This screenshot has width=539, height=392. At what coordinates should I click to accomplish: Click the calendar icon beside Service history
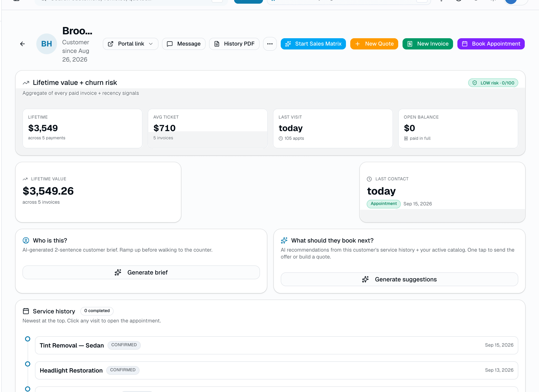(26, 311)
